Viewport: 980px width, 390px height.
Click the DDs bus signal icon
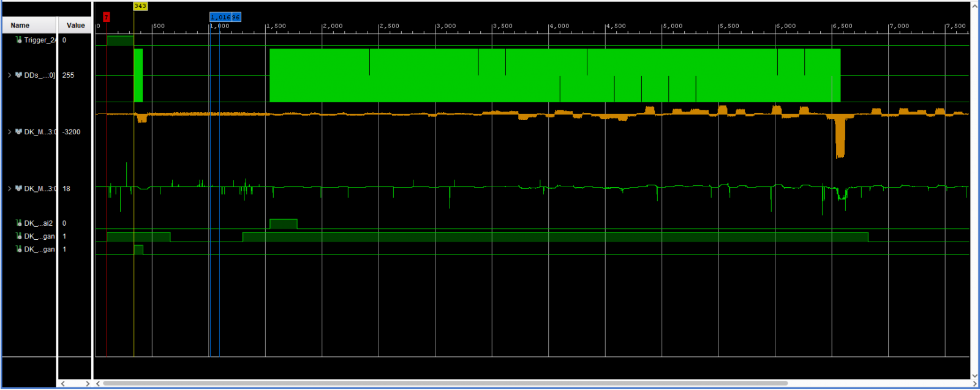pos(19,75)
